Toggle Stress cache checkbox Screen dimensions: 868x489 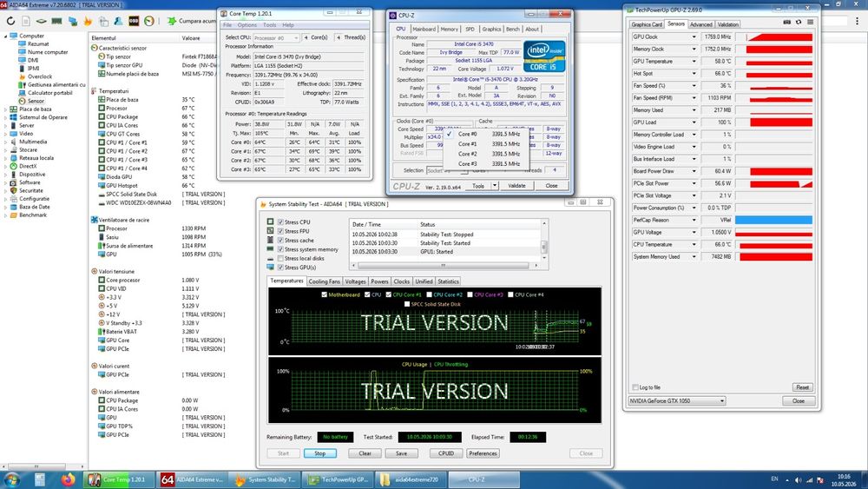pyautogui.click(x=280, y=241)
